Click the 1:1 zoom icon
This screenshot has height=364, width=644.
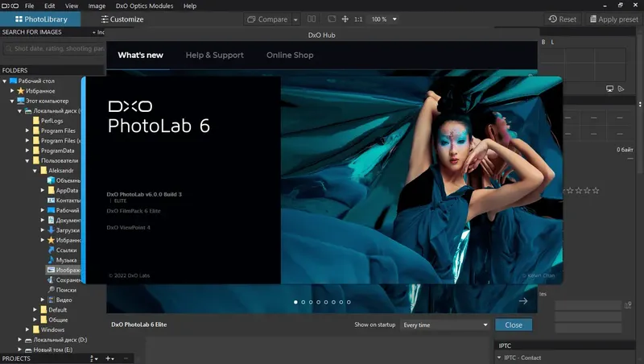tap(358, 19)
